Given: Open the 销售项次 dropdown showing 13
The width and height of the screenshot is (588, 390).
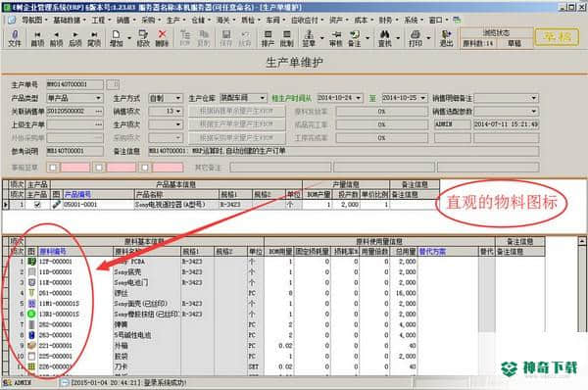Looking at the screenshot, I should (x=178, y=112).
